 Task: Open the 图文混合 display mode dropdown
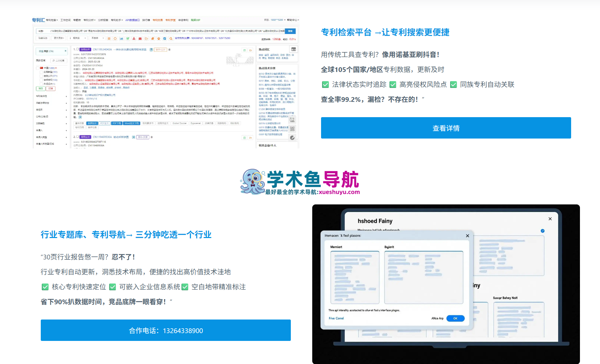point(58,38)
